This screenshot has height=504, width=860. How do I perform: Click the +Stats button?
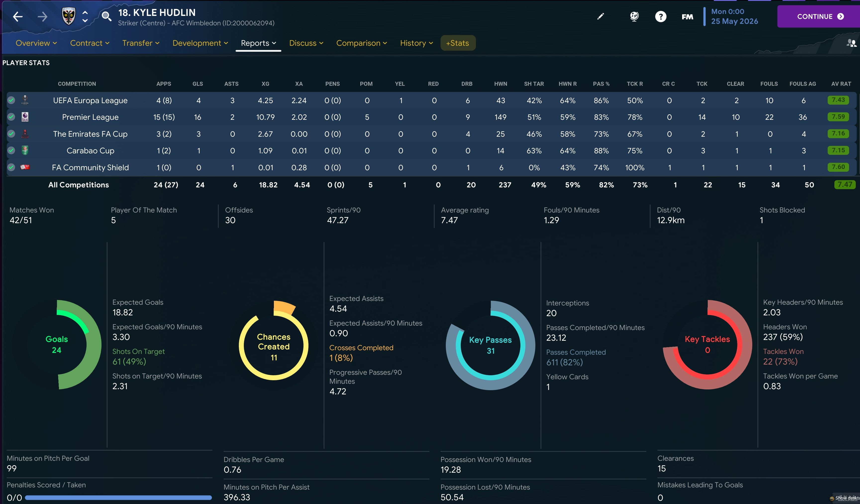(x=458, y=43)
